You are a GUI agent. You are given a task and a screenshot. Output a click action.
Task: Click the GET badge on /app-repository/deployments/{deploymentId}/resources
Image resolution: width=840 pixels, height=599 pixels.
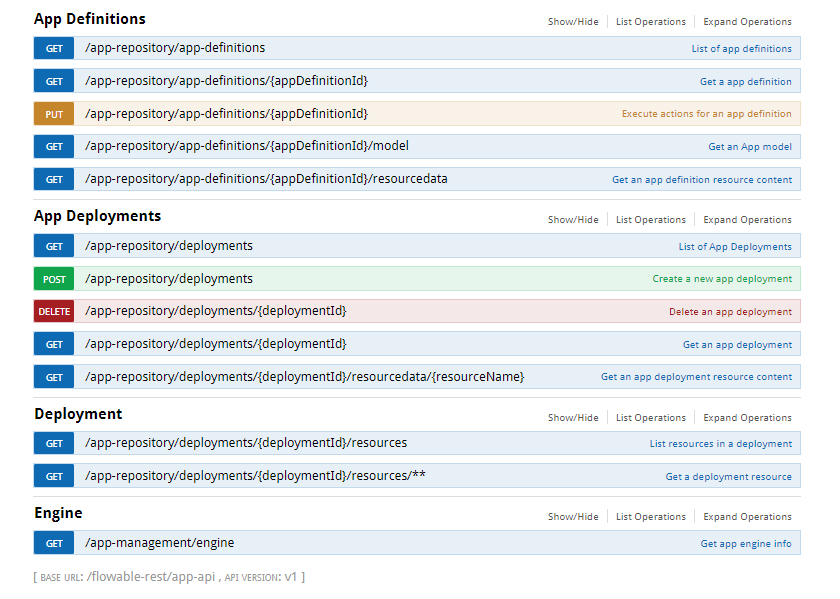[53, 443]
